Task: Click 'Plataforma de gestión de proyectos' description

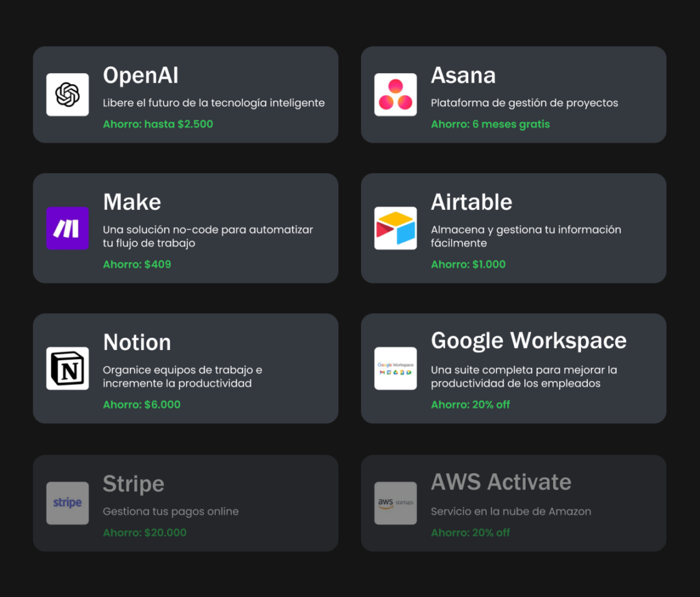Action: click(524, 103)
